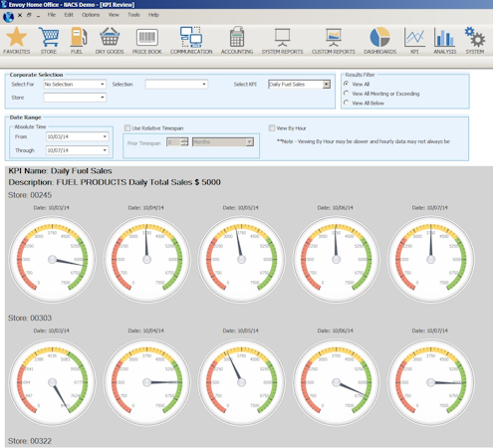This screenshot has width=493, height=448.
Task: Close the inner KPI Review document window
Action: (20, 15)
